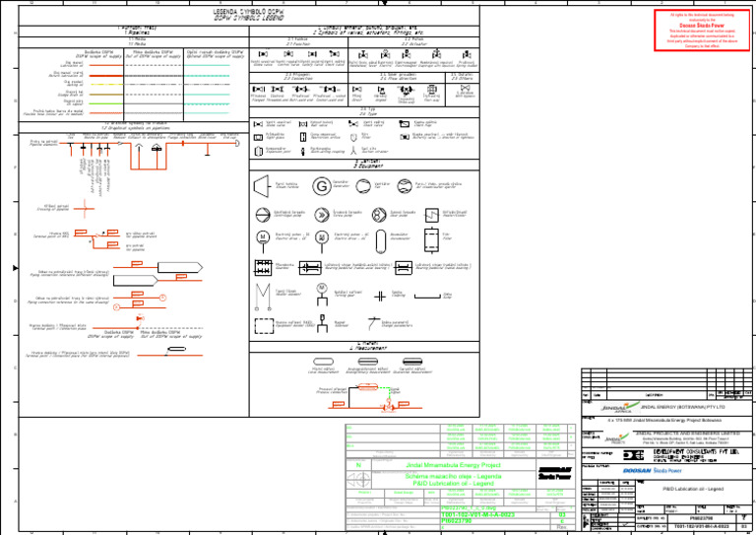Click the radial bearing pedestal symbol

pyautogui.click(x=403, y=268)
